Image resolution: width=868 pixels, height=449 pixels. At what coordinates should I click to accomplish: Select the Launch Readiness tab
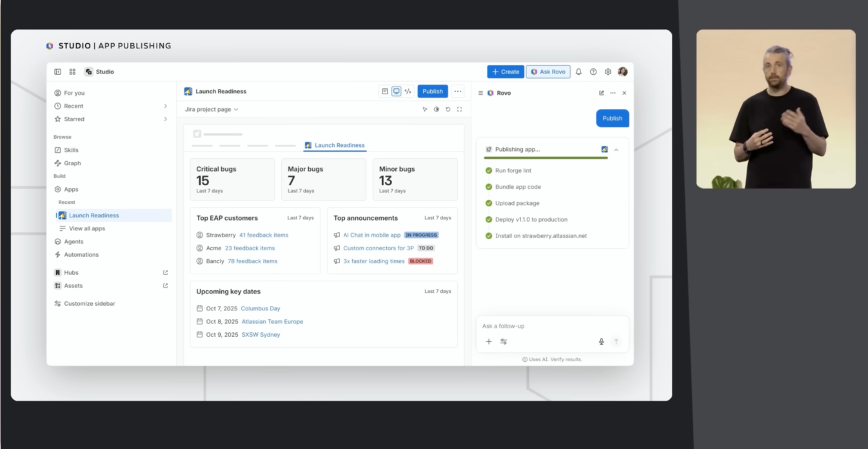[x=334, y=145]
